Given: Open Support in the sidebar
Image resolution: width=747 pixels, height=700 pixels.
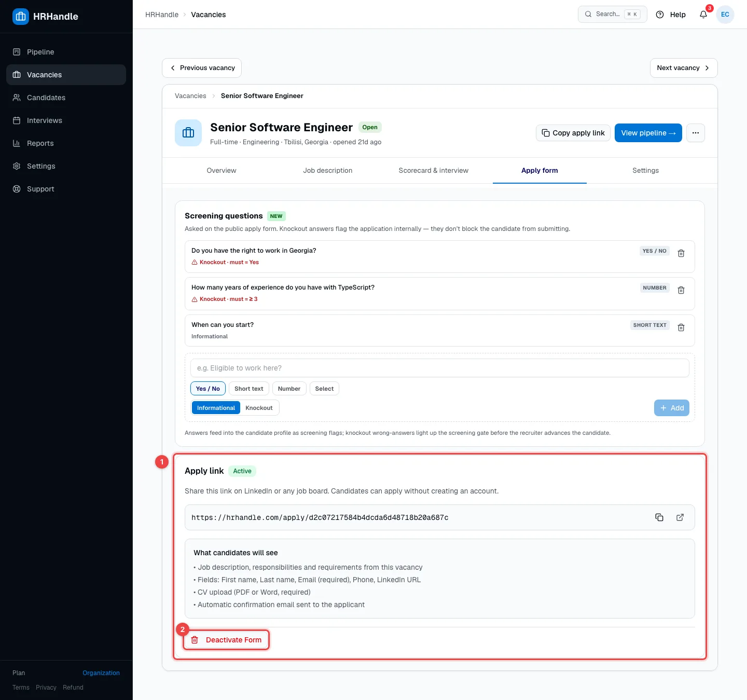Looking at the screenshot, I should tap(66, 189).
